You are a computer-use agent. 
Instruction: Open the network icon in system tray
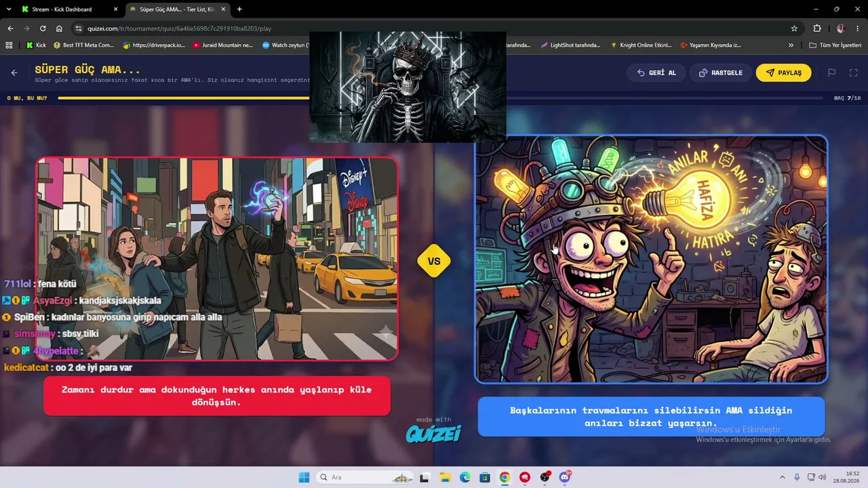[x=810, y=477]
